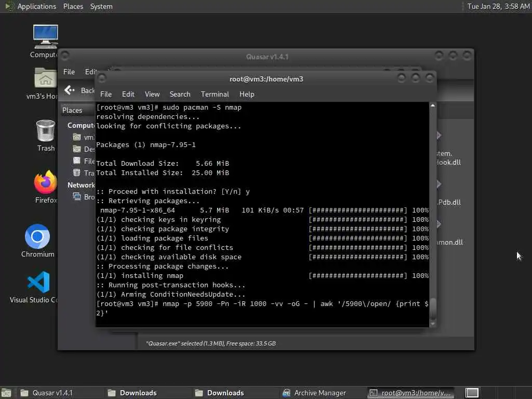Click the terminal scrollbar up arrow
Image resolution: width=532 pixels, height=399 pixels.
pyautogui.click(x=433, y=105)
